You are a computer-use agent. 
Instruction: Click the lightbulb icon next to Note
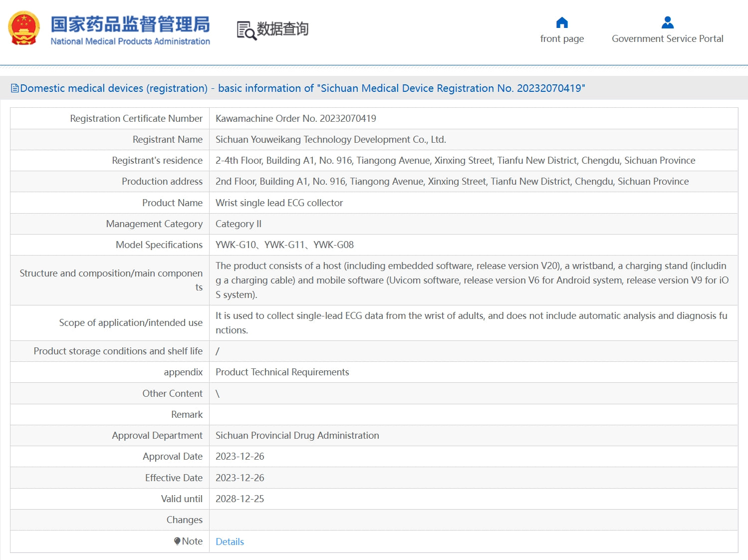[x=177, y=541]
